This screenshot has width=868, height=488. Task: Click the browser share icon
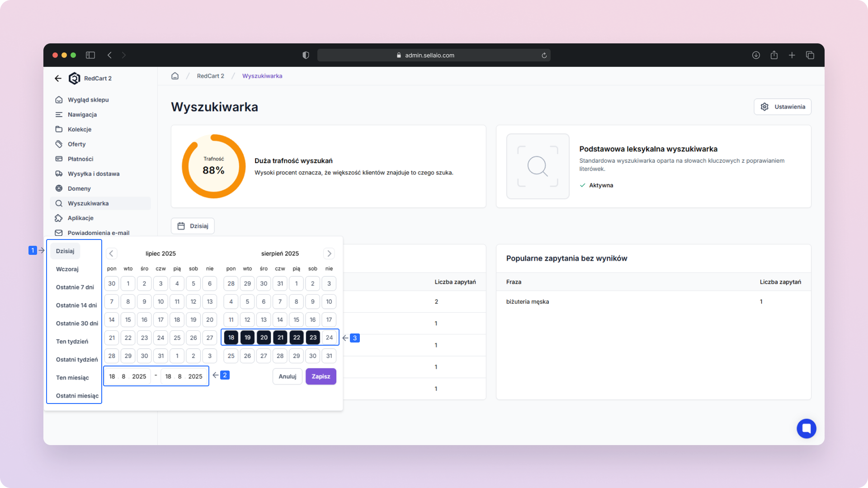tap(774, 55)
